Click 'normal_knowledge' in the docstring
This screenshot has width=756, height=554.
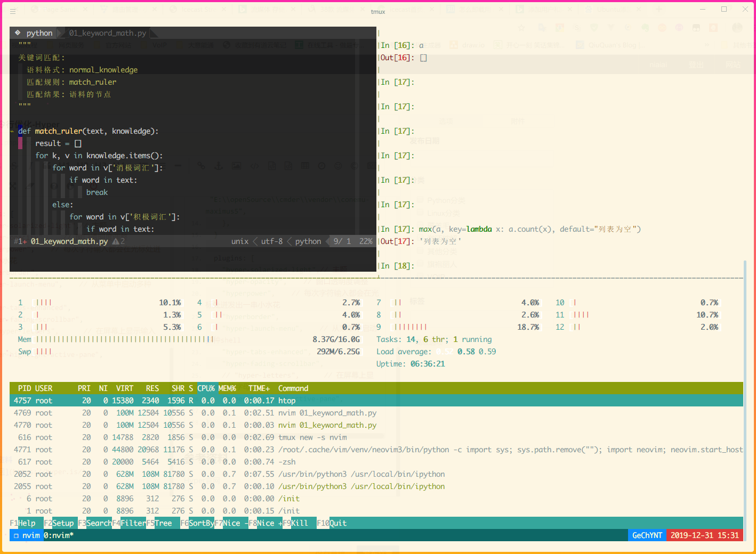(x=103, y=70)
